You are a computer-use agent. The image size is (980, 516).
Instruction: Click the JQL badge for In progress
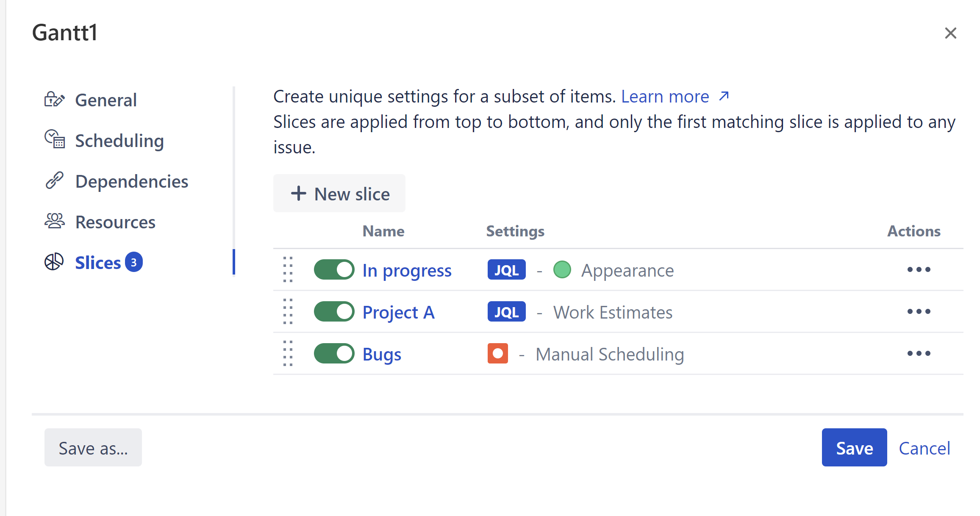506,270
